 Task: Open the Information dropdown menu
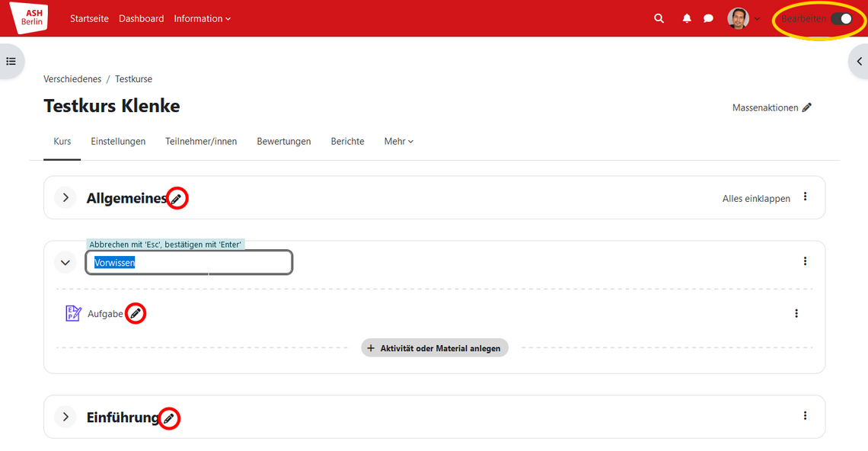pos(202,18)
